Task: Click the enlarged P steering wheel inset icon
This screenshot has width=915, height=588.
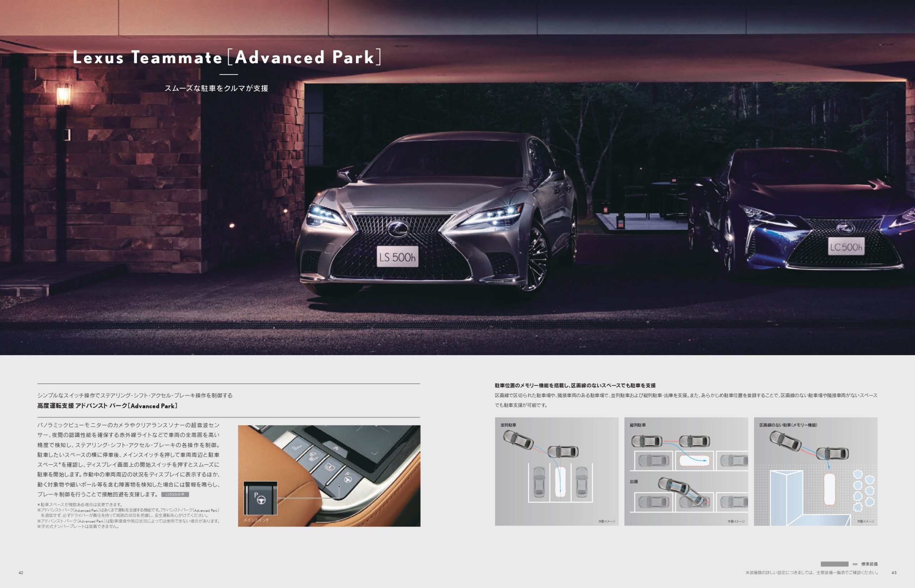Action: [260, 498]
